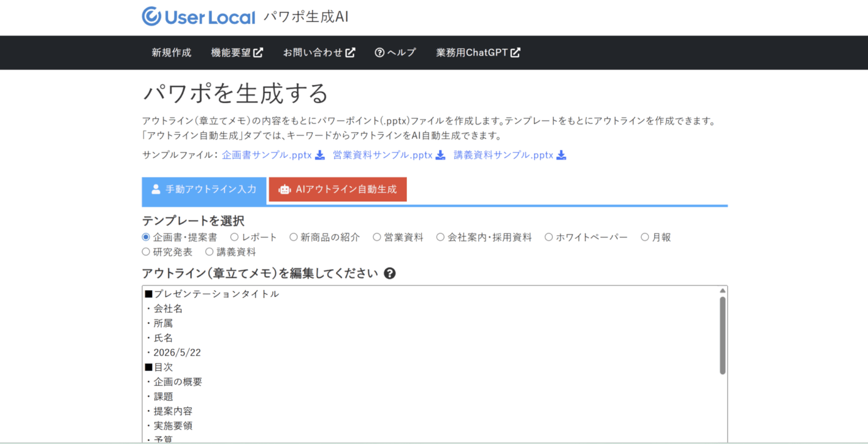868x444 pixels.
Task: Click the person icon on 手動アウトライン入力 tab
Action: pyautogui.click(x=156, y=189)
